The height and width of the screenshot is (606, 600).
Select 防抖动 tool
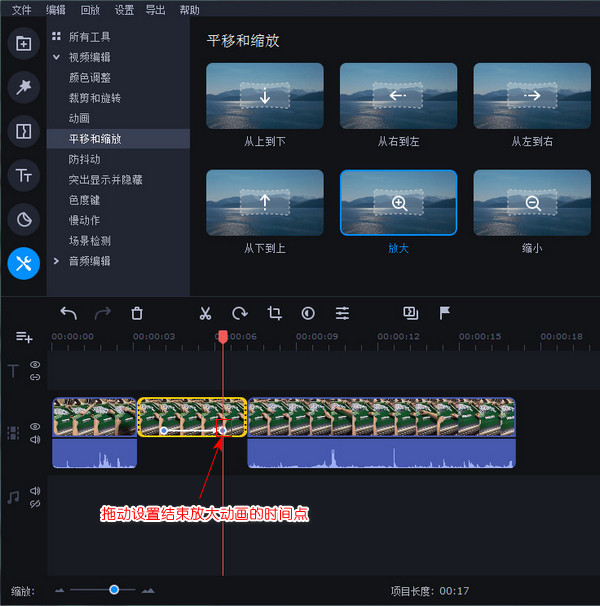(x=84, y=159)
